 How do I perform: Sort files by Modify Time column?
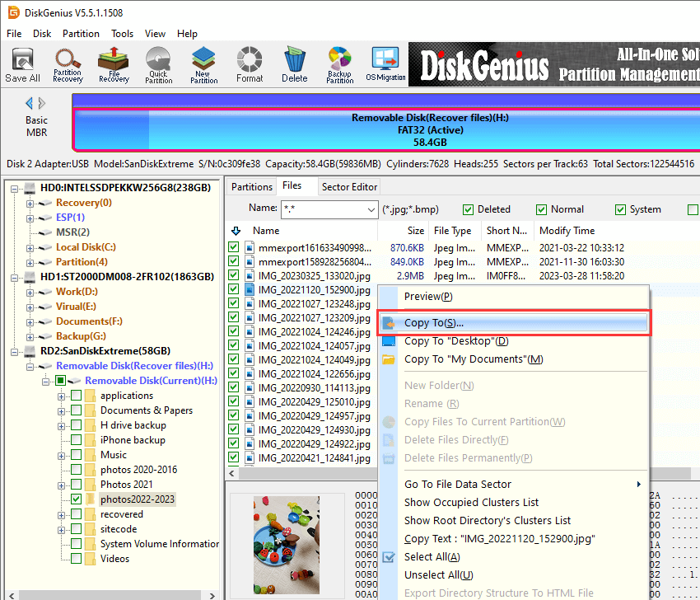[567, 231]
